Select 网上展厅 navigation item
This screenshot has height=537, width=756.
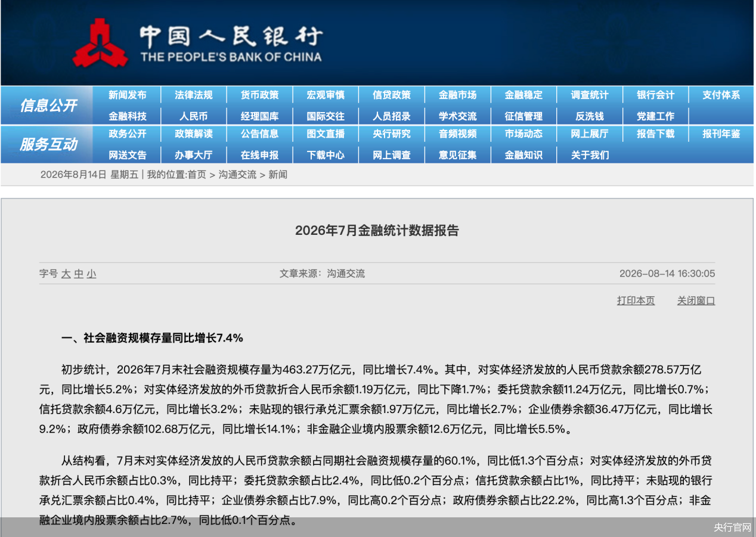coord(590,134)
